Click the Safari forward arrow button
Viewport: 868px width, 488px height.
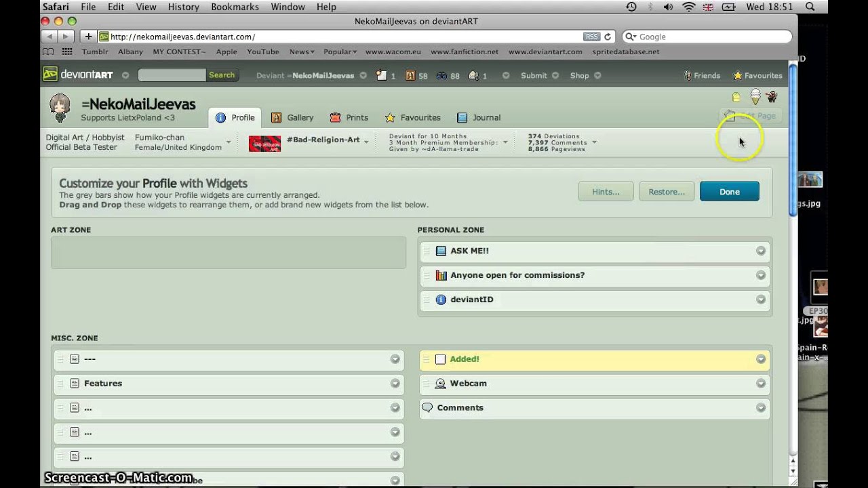(66, 37)
